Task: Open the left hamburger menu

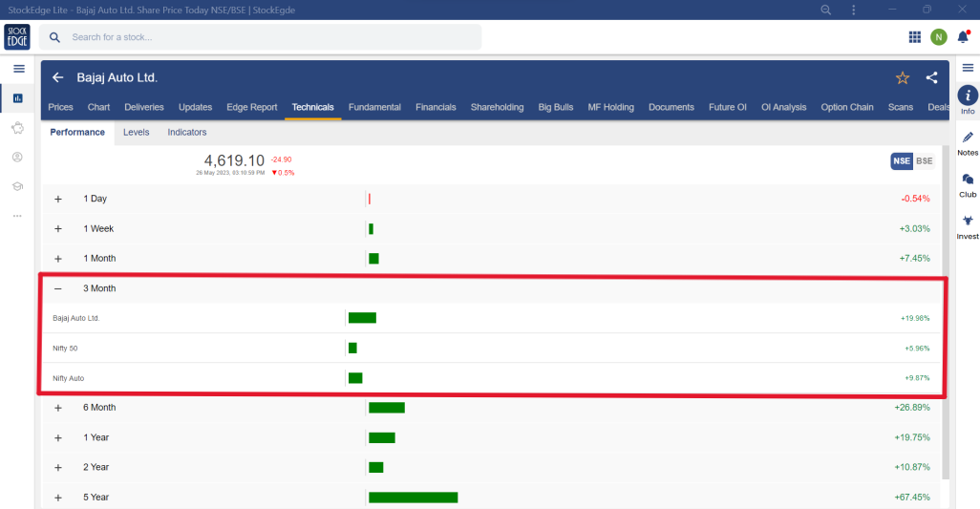Action: [18, 69]
